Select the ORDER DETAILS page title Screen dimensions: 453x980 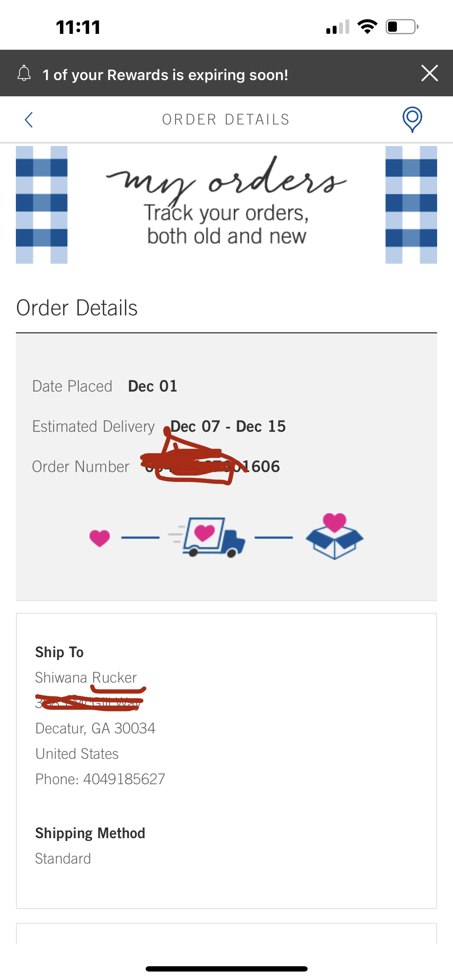tap(226, 120)
